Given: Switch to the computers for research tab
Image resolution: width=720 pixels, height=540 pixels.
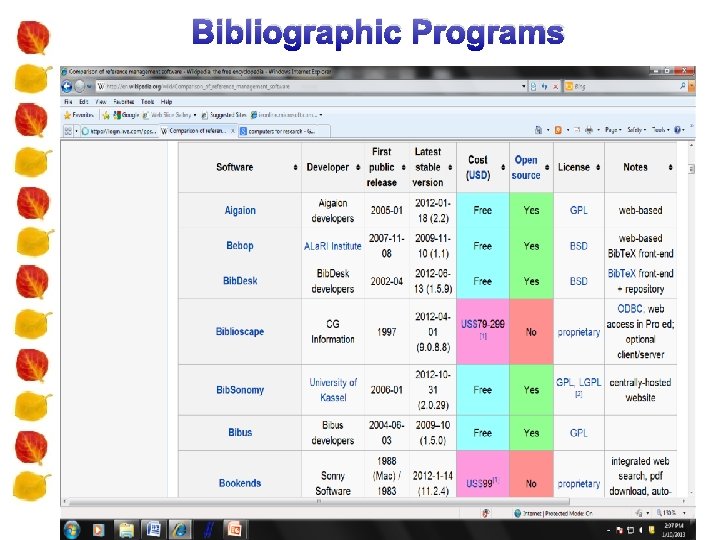Looking at the screenshot, I should [x=284, y=131].
